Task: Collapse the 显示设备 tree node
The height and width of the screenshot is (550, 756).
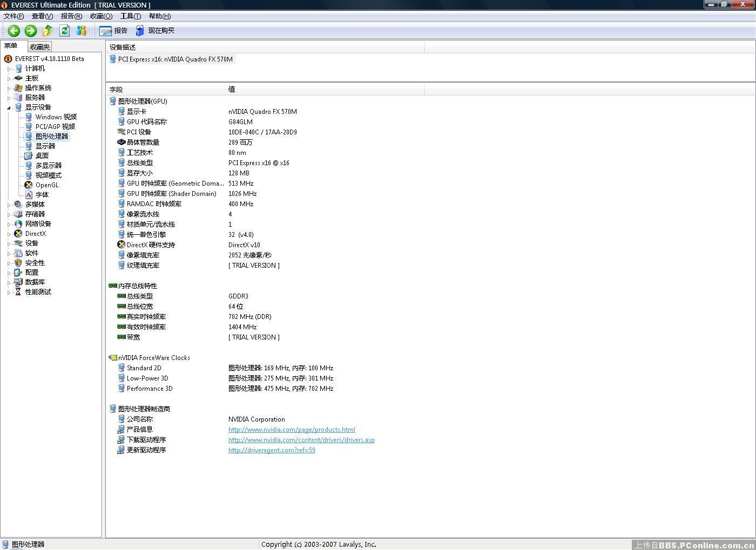Action: point(9,108)
